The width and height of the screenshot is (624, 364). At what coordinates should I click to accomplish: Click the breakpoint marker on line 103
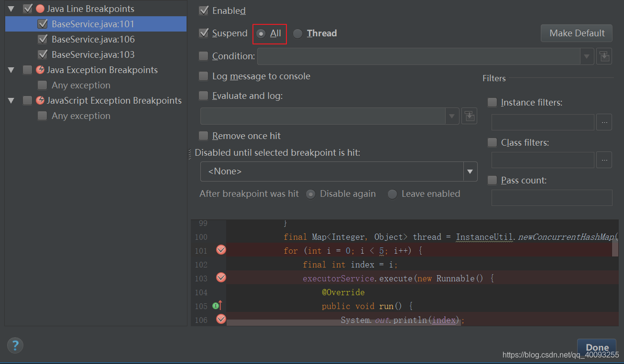[x=221, y=278]
